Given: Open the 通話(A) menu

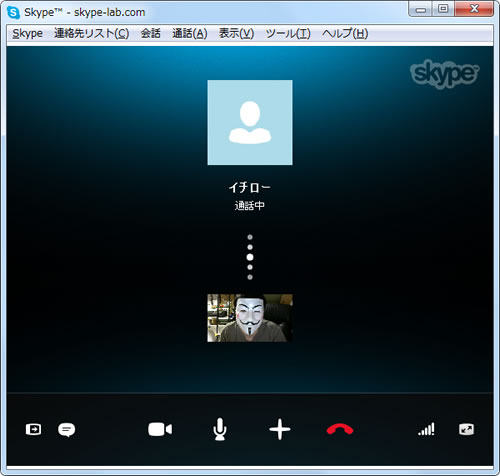Looking at the screenshot, I should 190,33.
